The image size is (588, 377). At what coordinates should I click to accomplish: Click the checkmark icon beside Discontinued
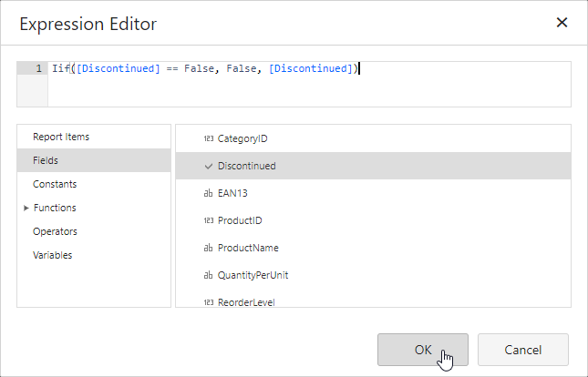(x=207, y=167)
